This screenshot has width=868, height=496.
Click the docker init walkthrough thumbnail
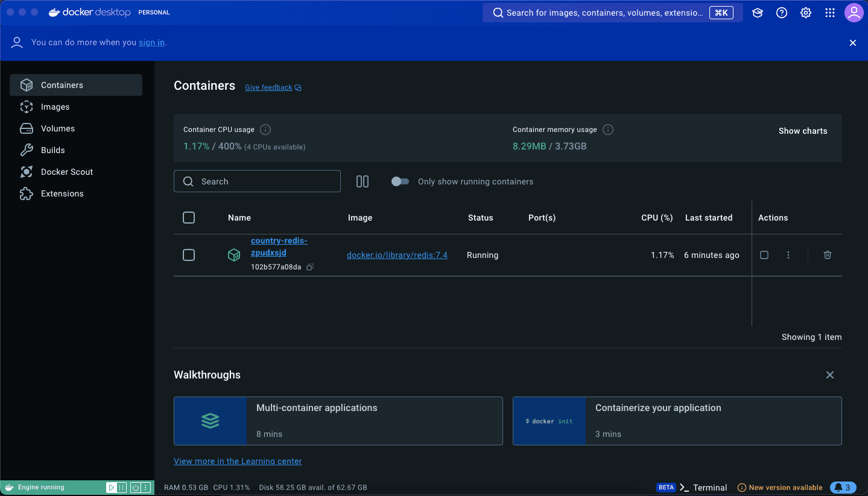pos(550,421)
